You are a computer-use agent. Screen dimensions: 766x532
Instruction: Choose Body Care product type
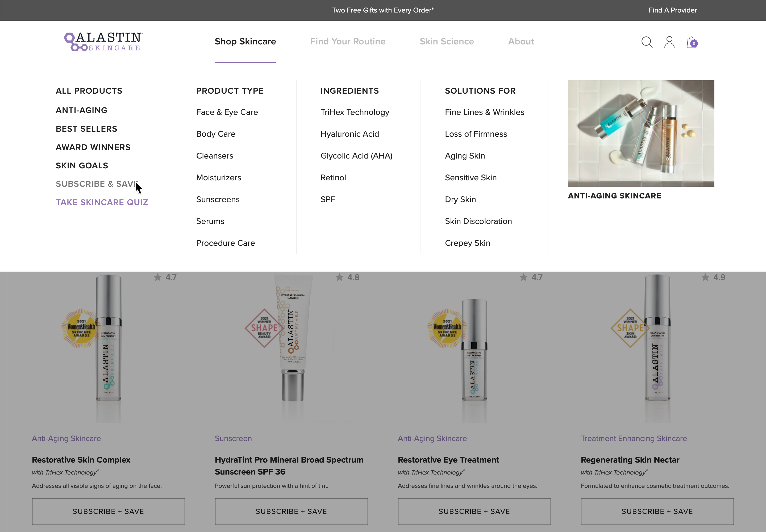pyautogui.click(x=216, y=134)
